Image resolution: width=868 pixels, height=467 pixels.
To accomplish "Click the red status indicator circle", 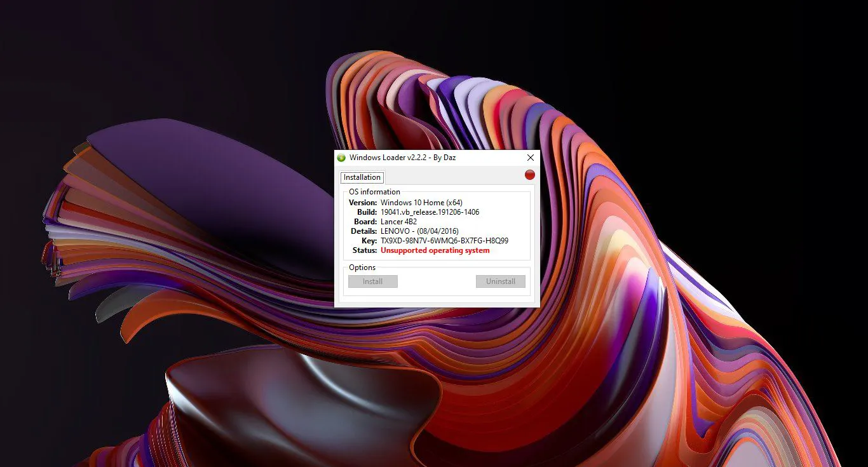I will coord(529,175).
